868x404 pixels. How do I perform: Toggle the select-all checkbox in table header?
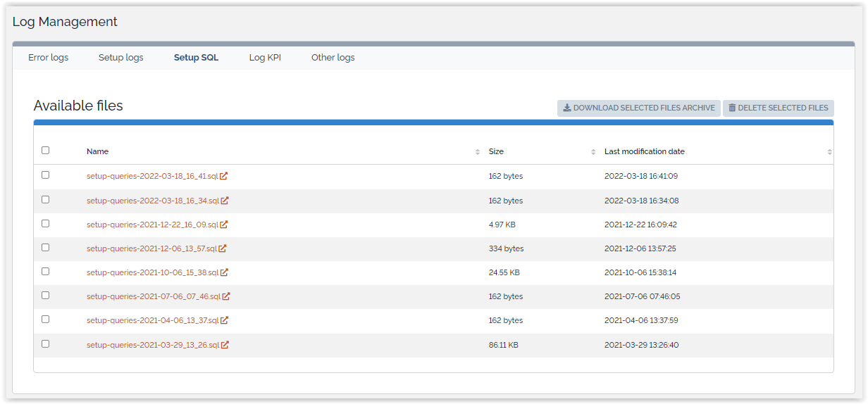[x=46, y=150]
